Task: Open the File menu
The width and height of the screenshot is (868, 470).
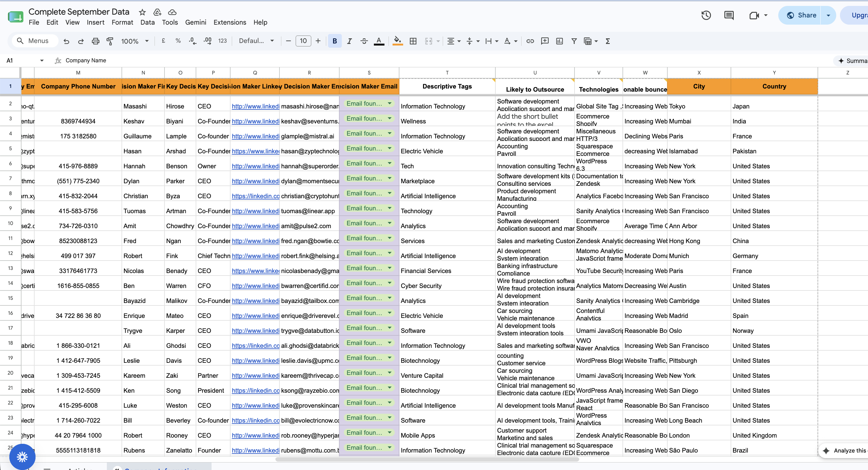Action: (x=34, y=22)
